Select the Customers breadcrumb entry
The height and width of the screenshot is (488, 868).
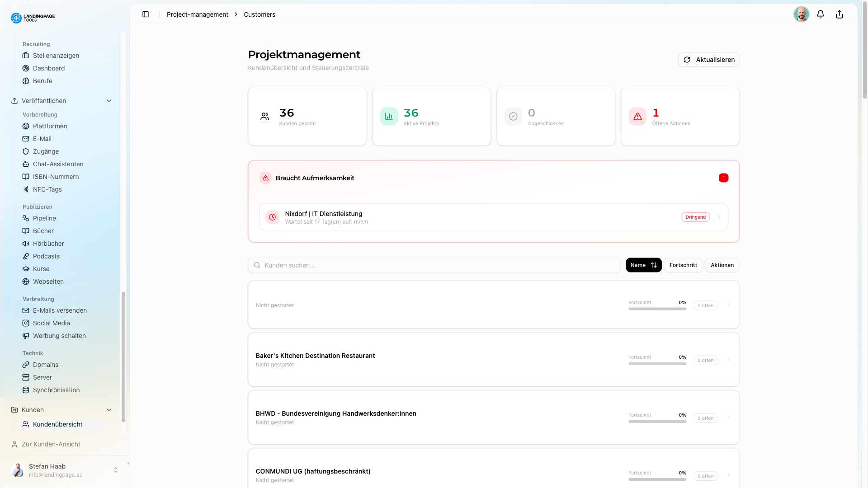click(x=259, y=14)
